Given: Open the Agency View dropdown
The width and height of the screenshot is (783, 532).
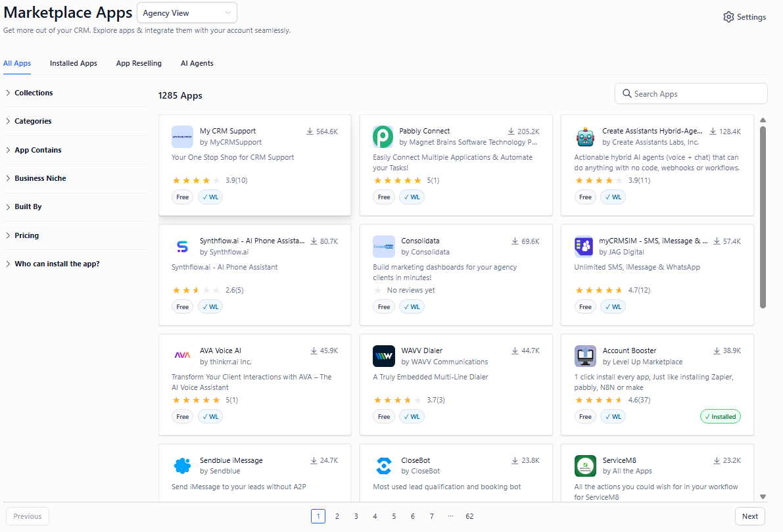Looking at the screenshot, I should click(x=187, y=13).
